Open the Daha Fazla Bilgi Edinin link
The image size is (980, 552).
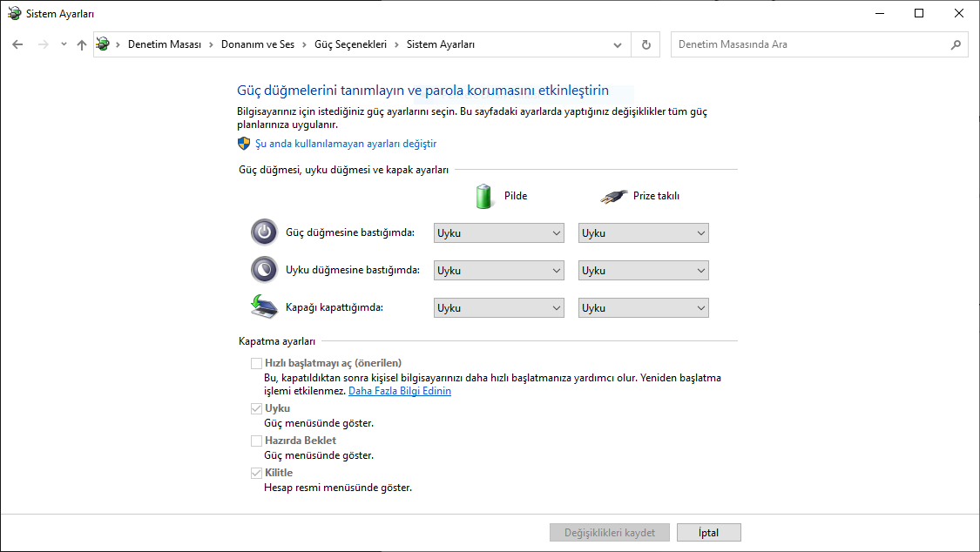point(399,391)
